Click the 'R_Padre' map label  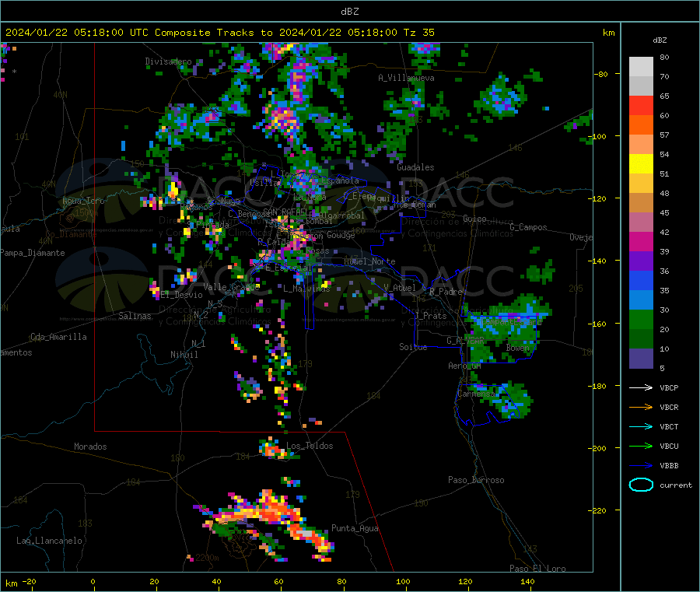coord(446,292)
